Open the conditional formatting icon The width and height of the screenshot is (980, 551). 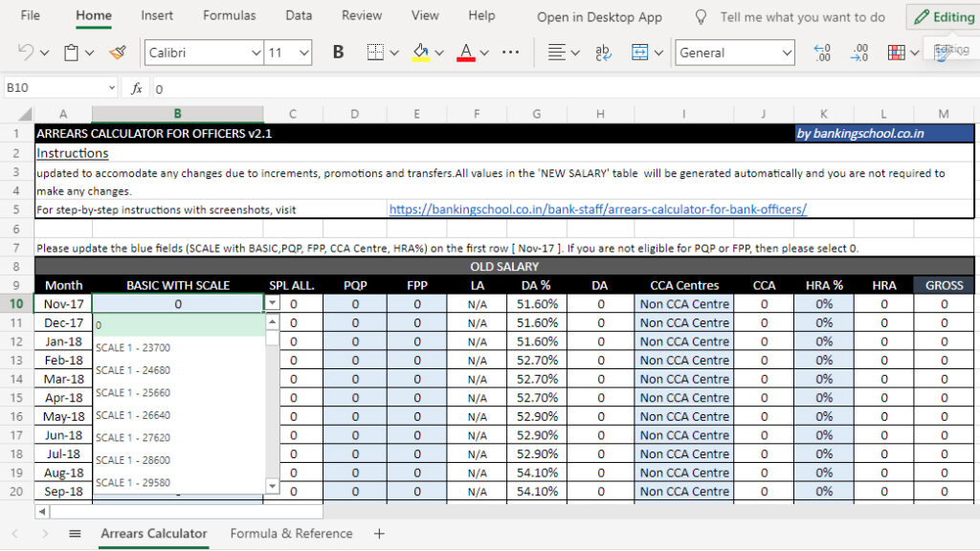pos(896,53)
